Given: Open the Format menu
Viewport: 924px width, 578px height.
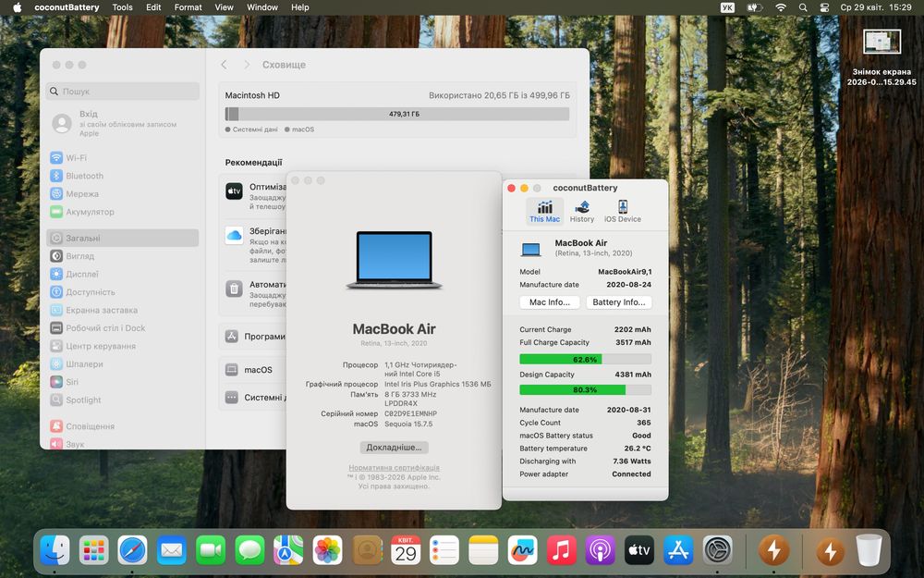Looking at the screenshot, I should click(x=188, y=7).
